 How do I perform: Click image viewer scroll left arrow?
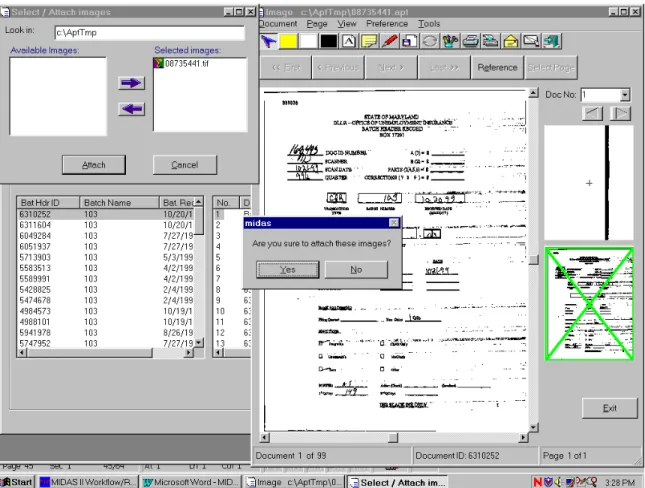pyautogui.click(x=265, y=437)
